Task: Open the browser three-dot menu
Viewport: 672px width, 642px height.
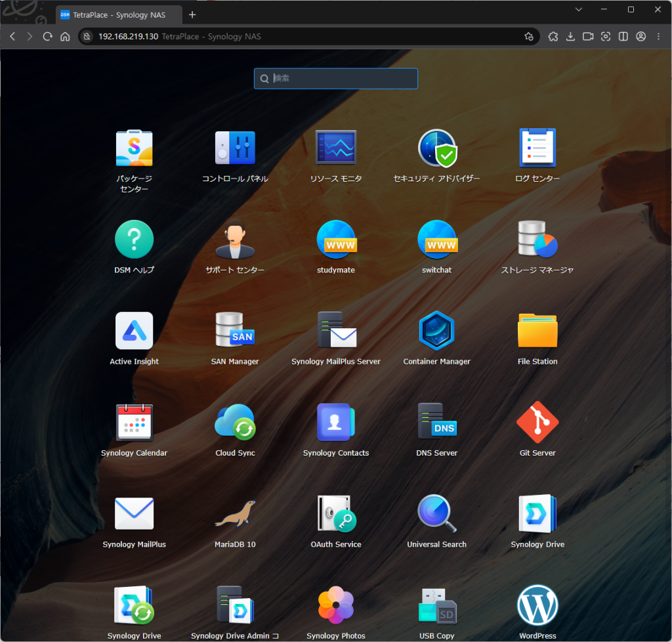Action: 659,36
